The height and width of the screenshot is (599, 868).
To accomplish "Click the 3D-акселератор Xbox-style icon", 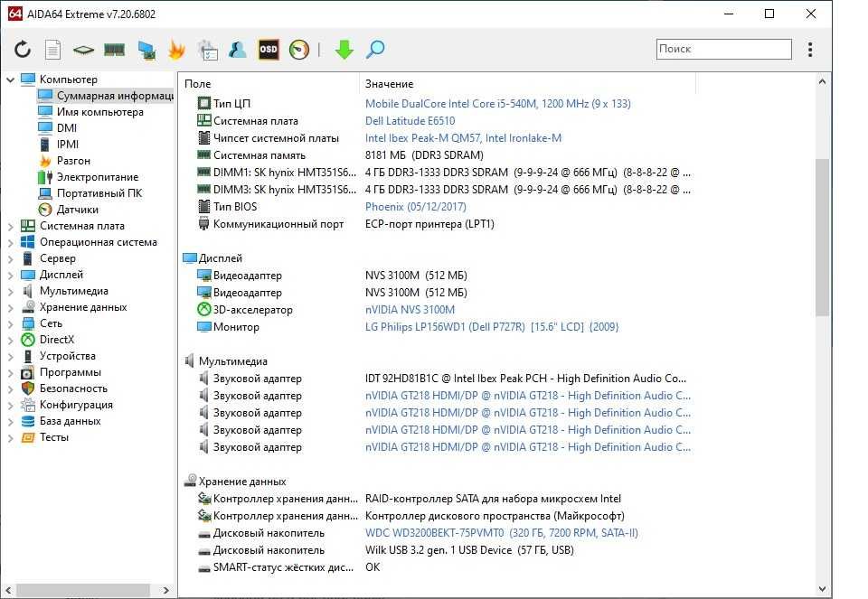I will pos(204,309).
